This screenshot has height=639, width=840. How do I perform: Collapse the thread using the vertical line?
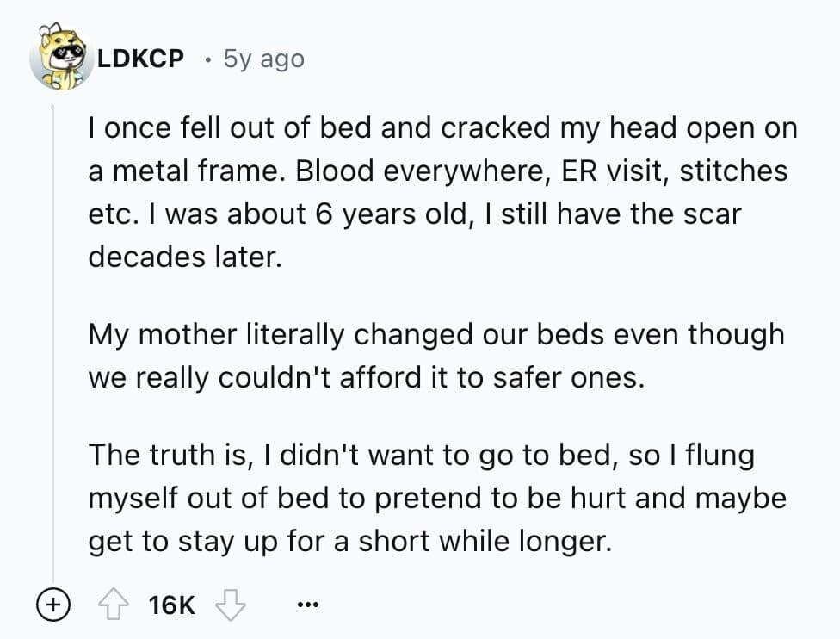coord(53,343)
